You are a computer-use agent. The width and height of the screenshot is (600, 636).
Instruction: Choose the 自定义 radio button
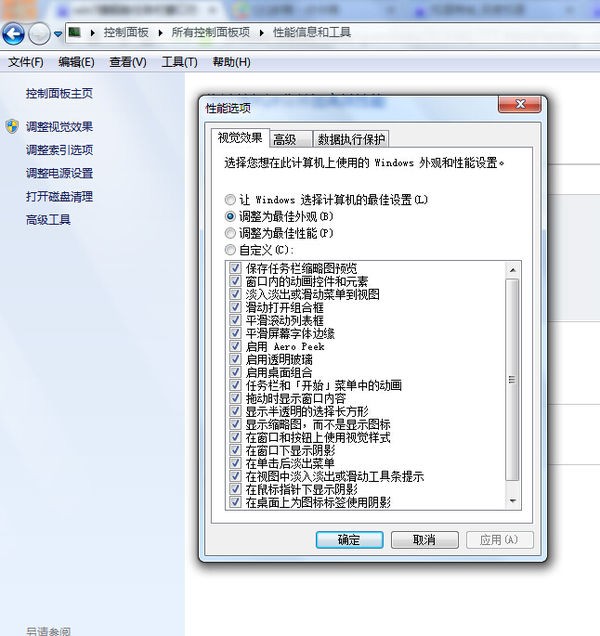click(x=230, y=250)
